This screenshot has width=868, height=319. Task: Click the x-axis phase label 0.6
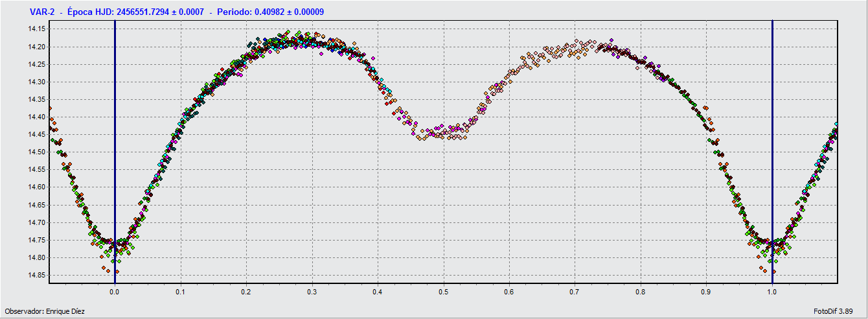[x=509, y=292]
